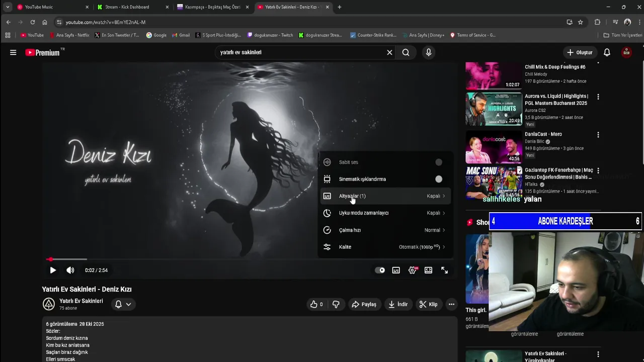This screenshot has height=362, width=644.
Task: Open Çalma hızı Normal submenu
Action: pos(385,230)
